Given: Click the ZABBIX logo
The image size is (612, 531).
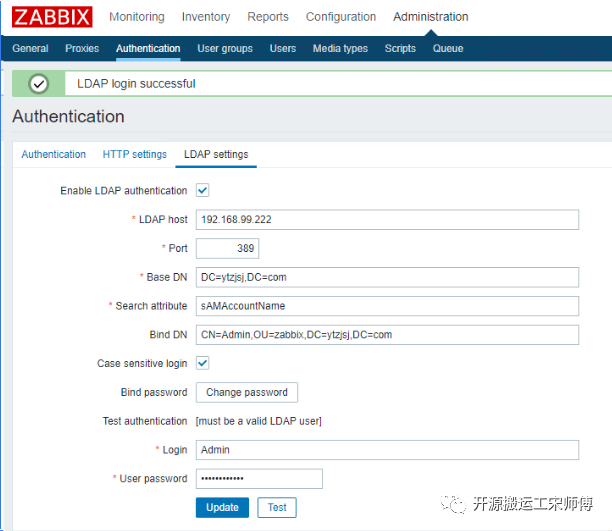Looking at the screenshot, I should [x=52, y=17].
